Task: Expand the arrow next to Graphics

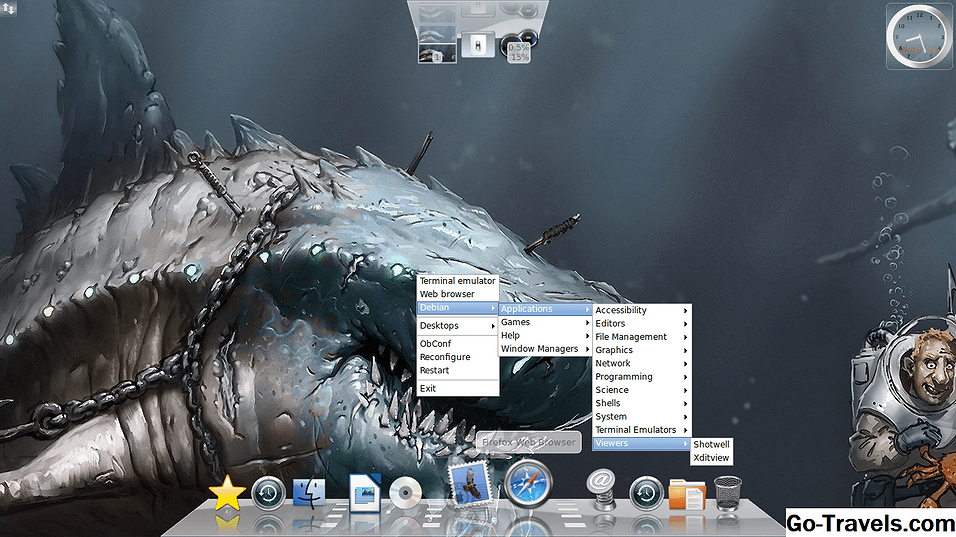Action: 686,350
